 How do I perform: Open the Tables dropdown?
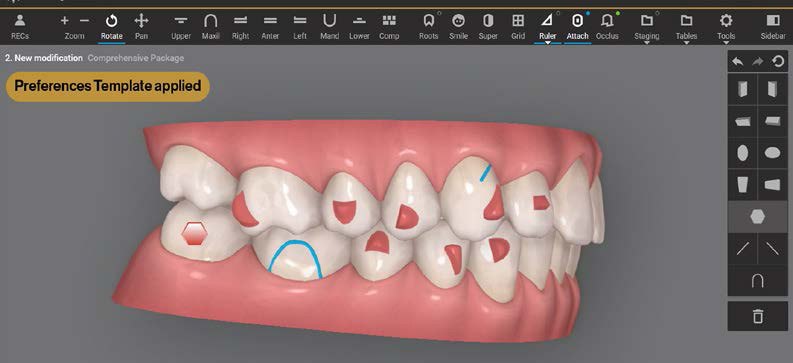tap(686, 27)
